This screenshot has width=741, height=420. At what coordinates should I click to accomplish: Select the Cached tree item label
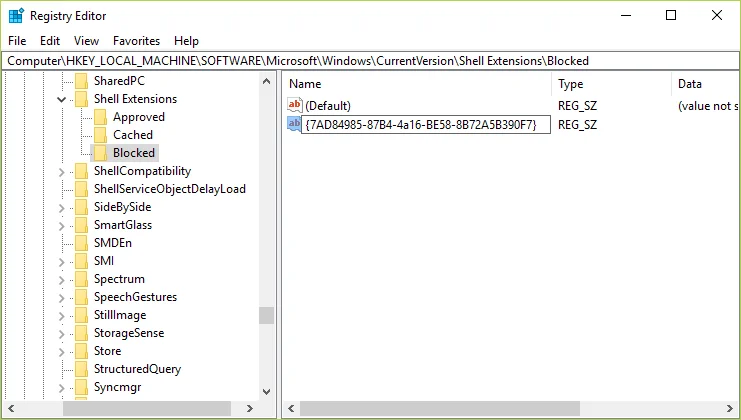click(133, 135)
